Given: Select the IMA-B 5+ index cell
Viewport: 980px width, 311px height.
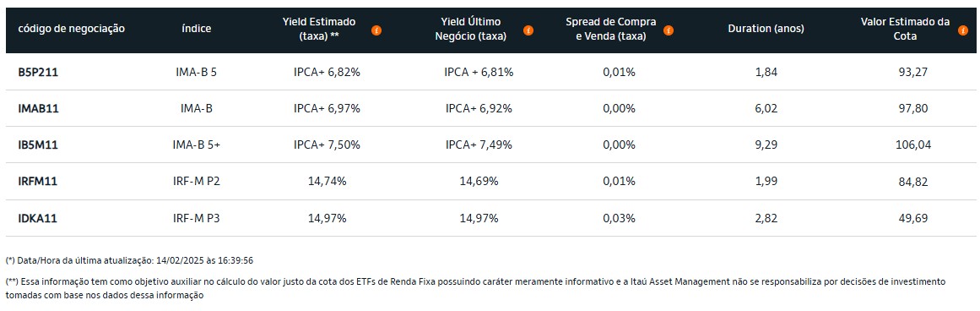Looking at the screenshot, I should click(196, 145).
